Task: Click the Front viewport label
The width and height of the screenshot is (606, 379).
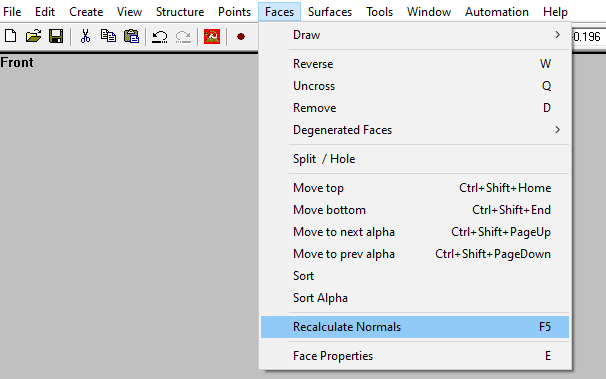Action: coord(17,63)
